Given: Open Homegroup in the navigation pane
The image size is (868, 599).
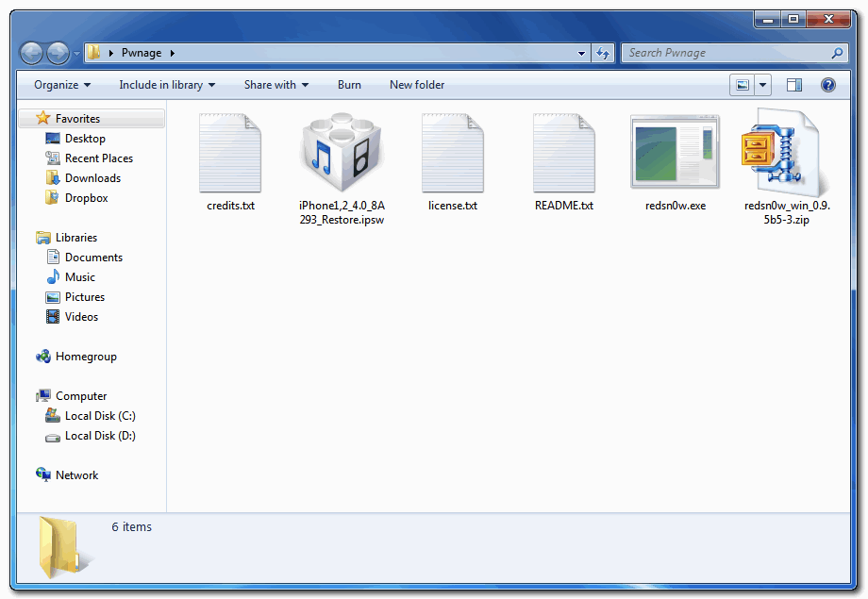Looking at the screenshot, I should [76, 357].
